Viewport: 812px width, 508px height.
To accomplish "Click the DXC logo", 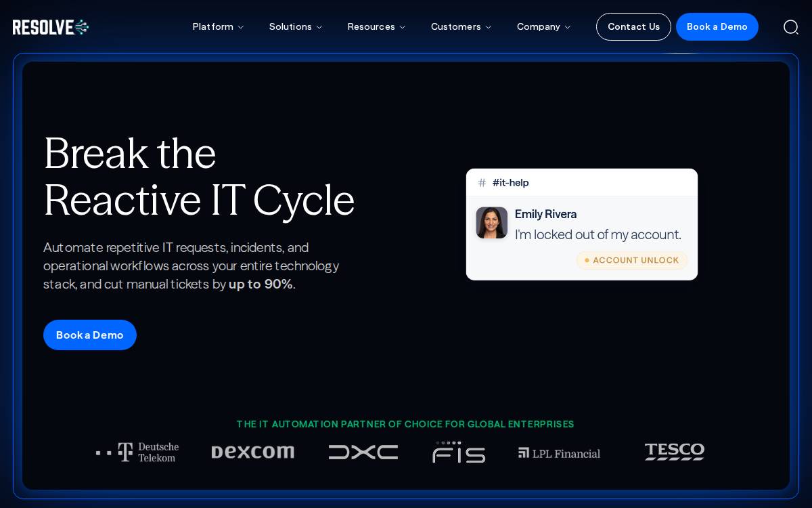I will 363,452.
